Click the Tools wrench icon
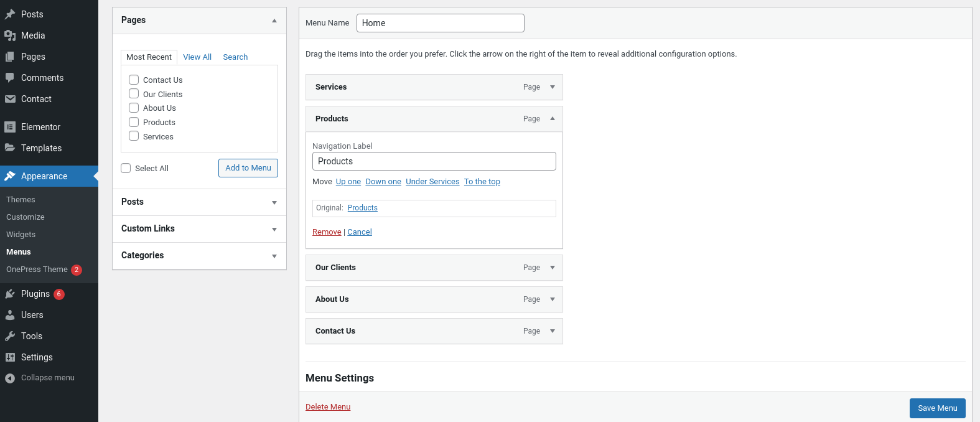This screenshot has width=980, height=422. pyautogui.click(x=10, y=336)
